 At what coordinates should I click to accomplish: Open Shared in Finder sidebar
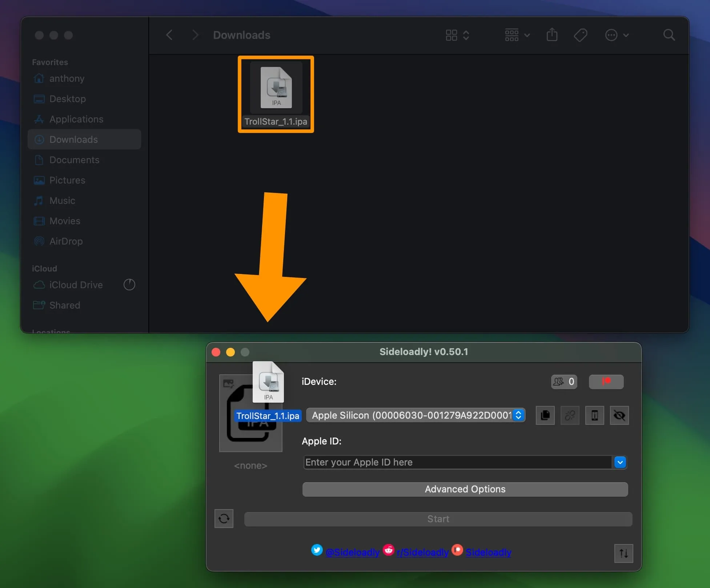pos(84,305)
